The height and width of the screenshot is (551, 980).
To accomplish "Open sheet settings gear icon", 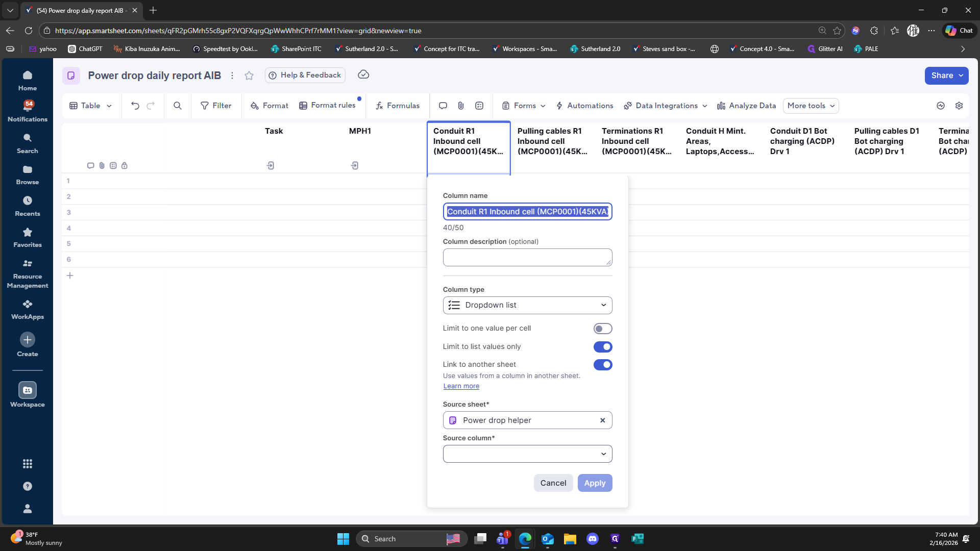I will pyautogui.click(x=959, y=106).
